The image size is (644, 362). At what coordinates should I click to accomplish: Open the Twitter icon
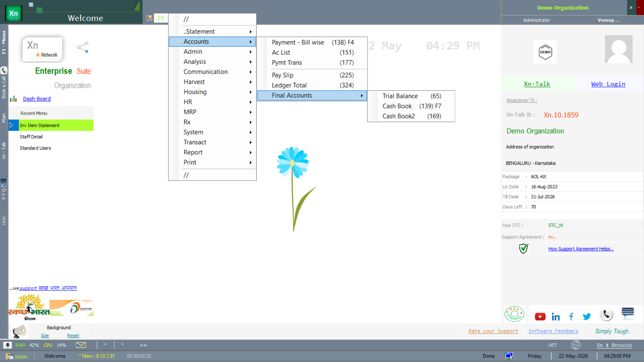[x=587, y=316]
